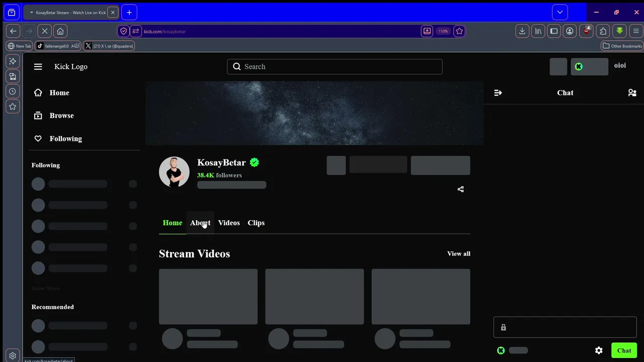
Task: Click the tracking protection shield icon
Action: pos(124,31)
